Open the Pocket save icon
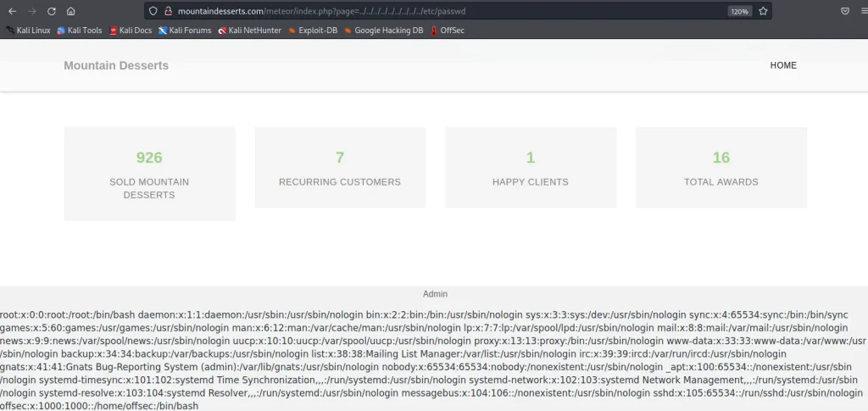 point(844,11)
